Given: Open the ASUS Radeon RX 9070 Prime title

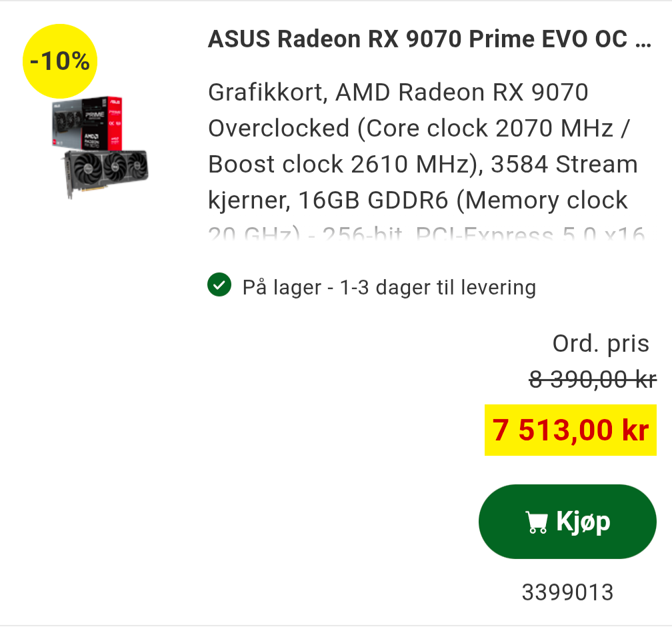Looking at the screenshot, I should click(x=420, y=40).
